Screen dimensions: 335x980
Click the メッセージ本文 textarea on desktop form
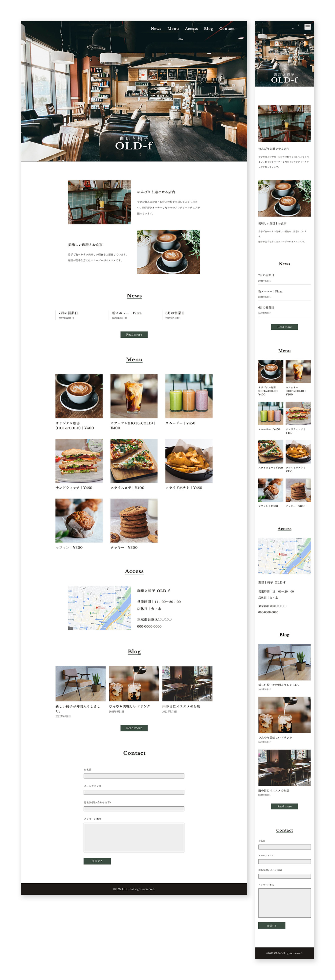pyautogui.click(x=134, y=837)
